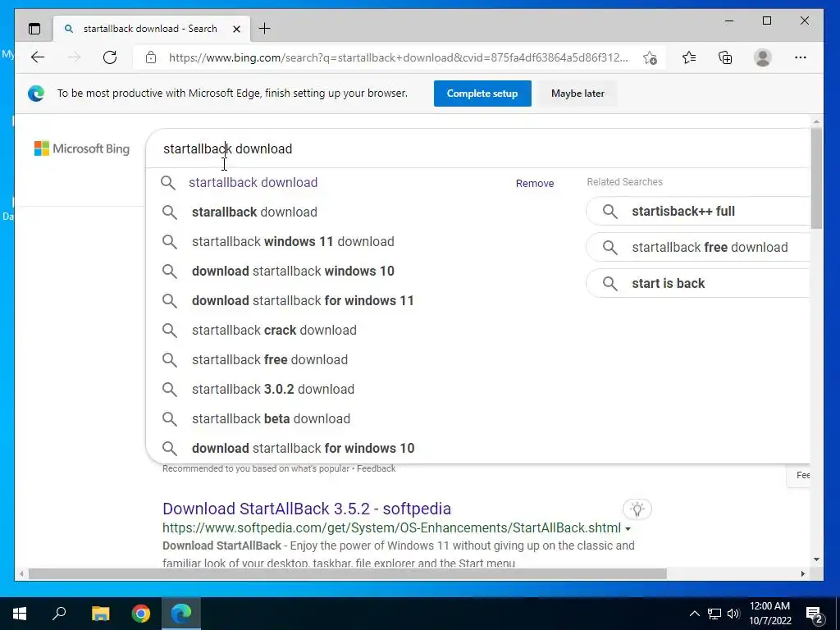
Task: Select suggestion 'startallback windows 11 download'
Action: coord(293,242)
